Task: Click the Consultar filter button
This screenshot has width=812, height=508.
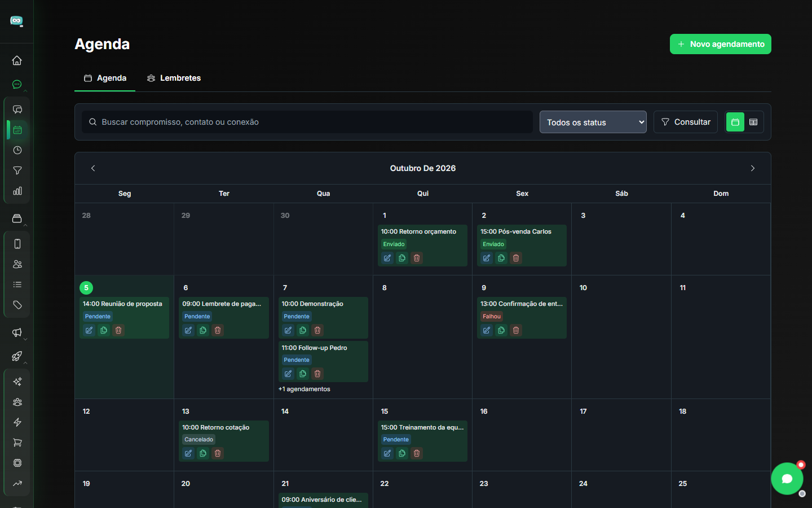Action: 686,122
